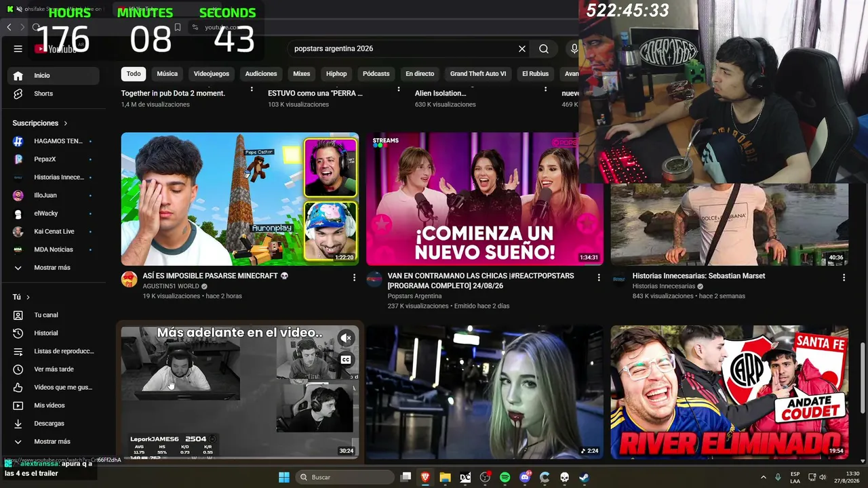Image resolution: width=868 pixels, height=488 pixels.
Task: Open Ver más tarde list
Action: tap(53, 369)
